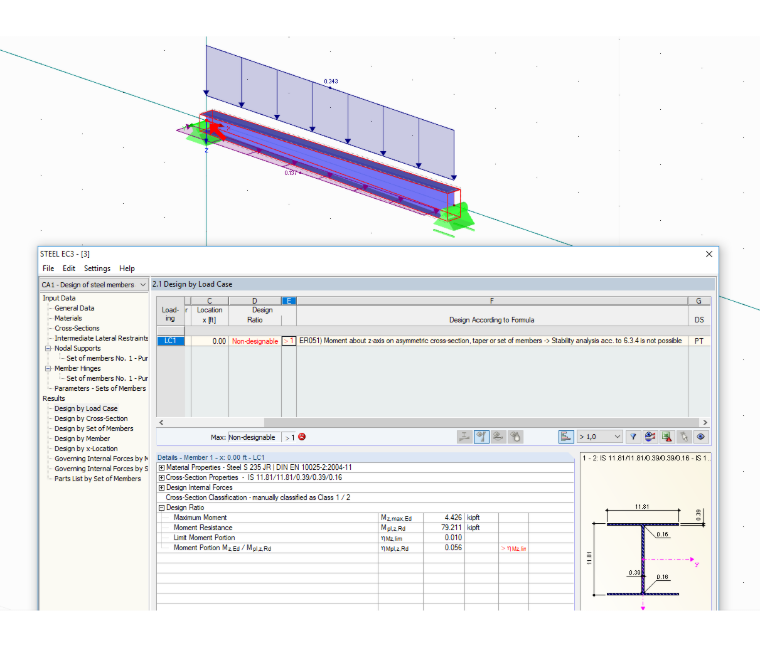Click the horizontal scrollbar thumb of table
Screen dimensions: 760x647
coord(482,422)
